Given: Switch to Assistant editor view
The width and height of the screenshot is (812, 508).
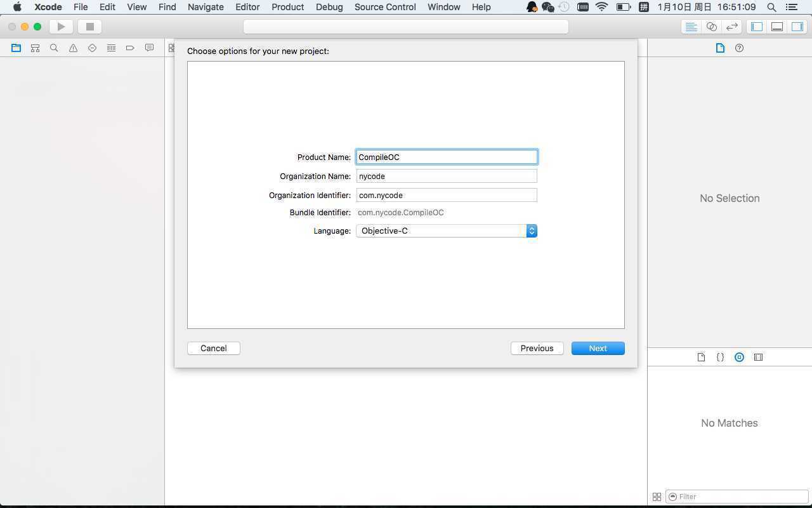Looking at the screenshot, I should coord(712,27).
